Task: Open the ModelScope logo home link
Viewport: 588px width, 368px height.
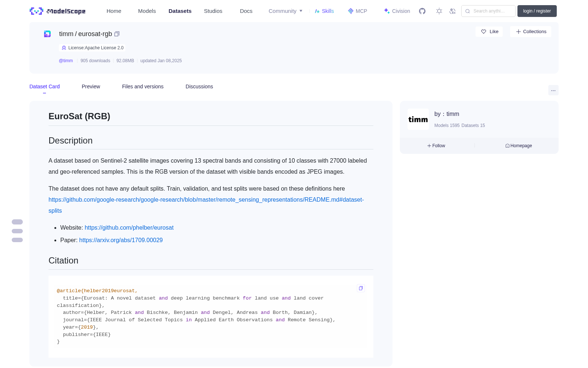Action: [x=57, y=11]
